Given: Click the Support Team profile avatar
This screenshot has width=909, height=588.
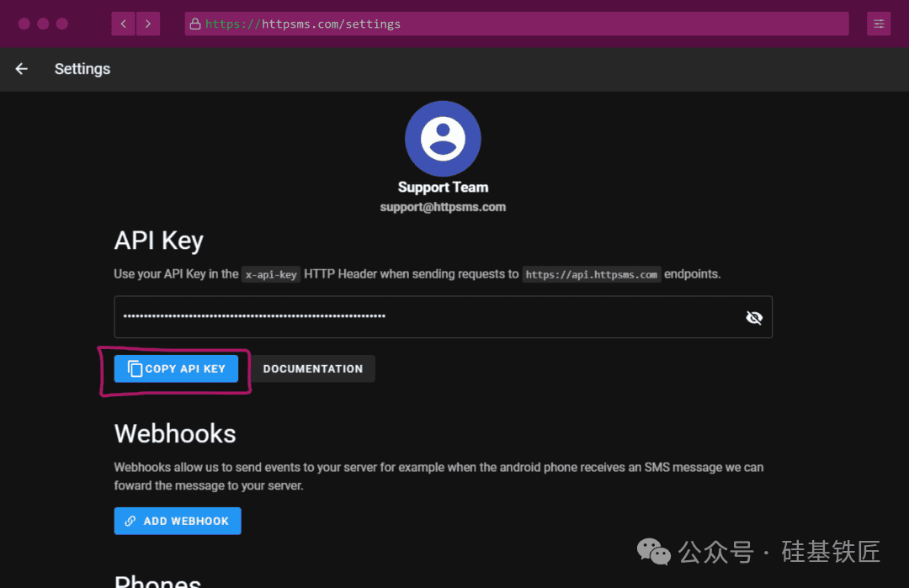Looking at the screenshot, I should coord(443,139).
